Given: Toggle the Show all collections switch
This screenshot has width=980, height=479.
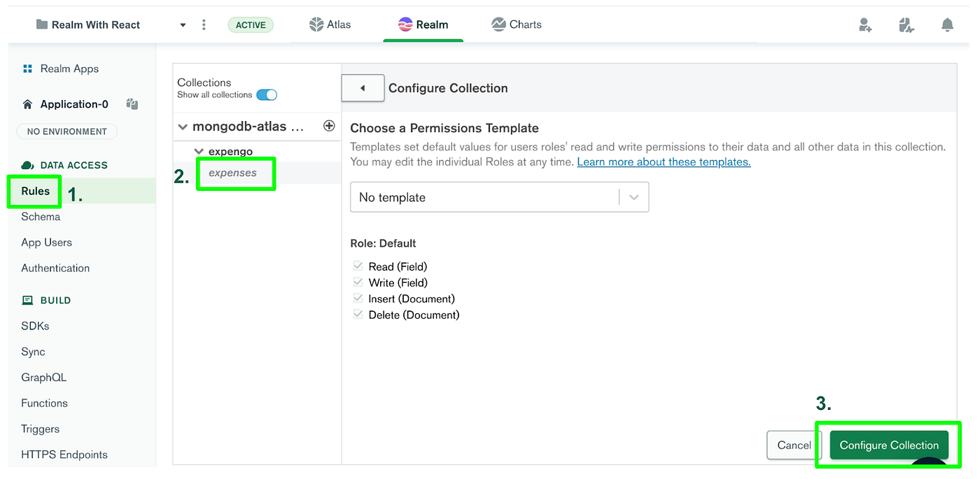Looking at the screenshot, I should pos(267,94).
